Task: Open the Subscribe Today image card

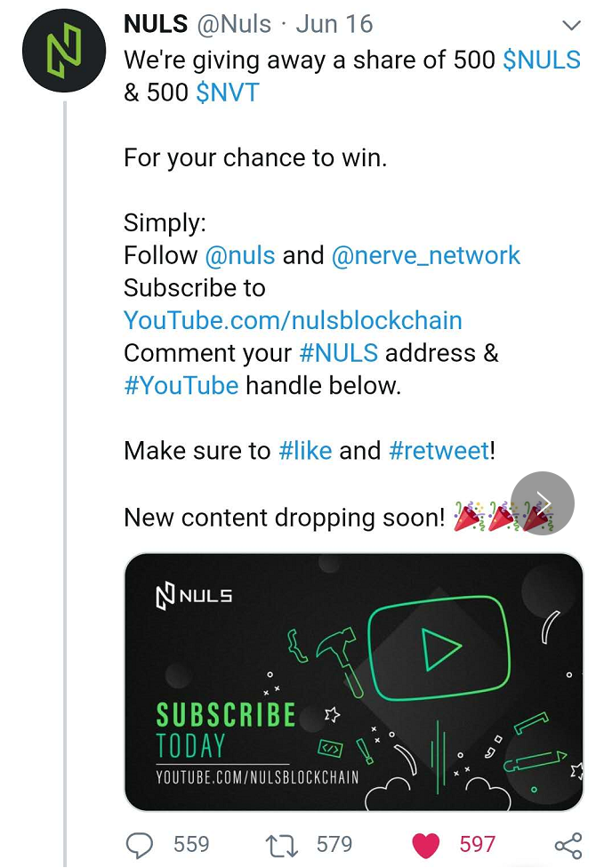Action: (x=353, y=682)
